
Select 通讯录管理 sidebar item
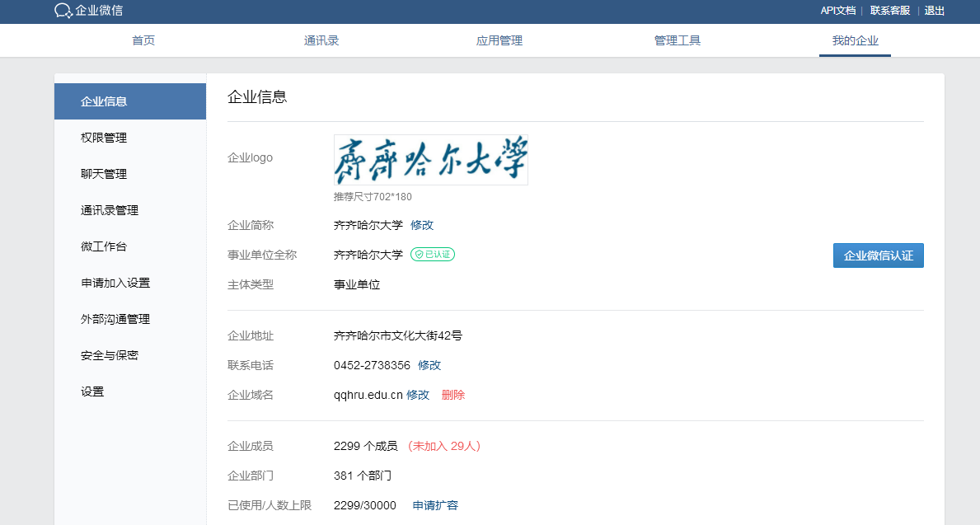(110, 210)
